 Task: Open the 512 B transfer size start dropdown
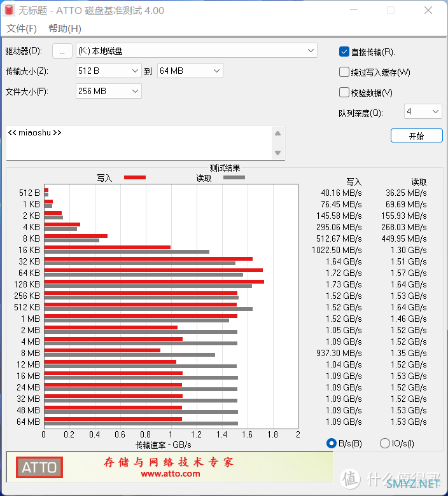[109, 71]
